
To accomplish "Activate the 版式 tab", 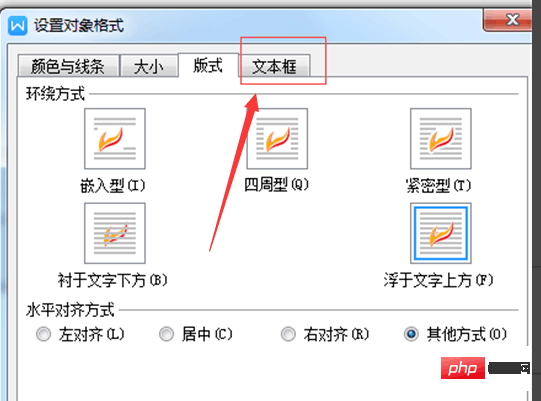I will tap(208, 65).
